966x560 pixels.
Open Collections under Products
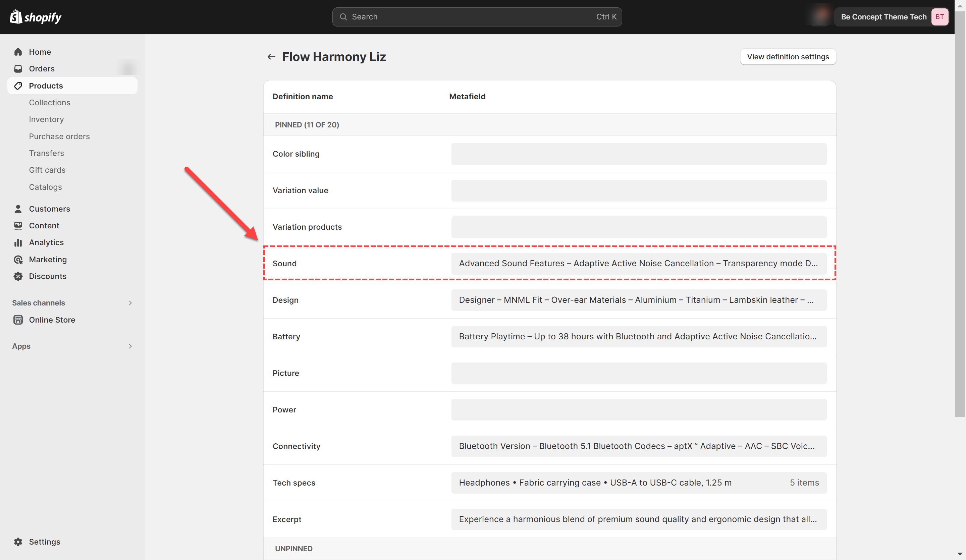(x=50, y=102)
